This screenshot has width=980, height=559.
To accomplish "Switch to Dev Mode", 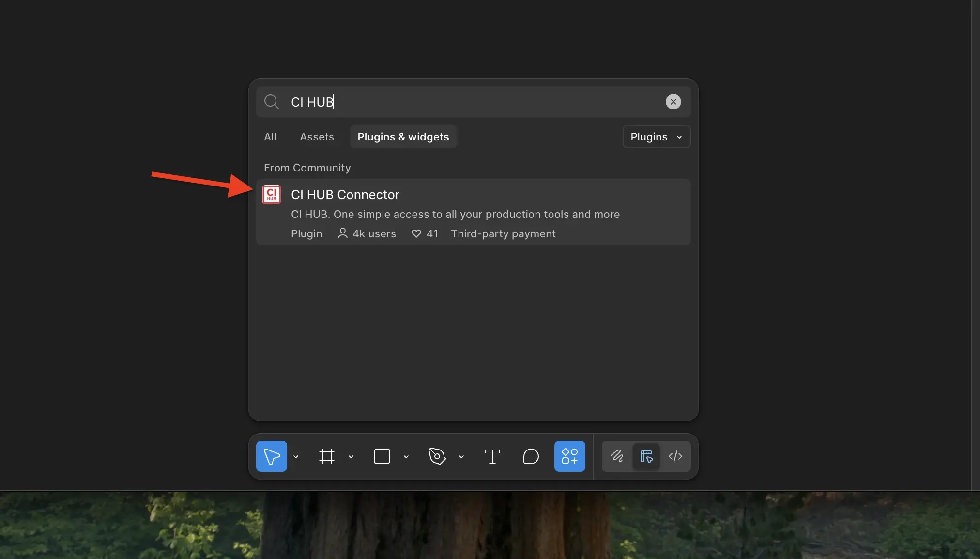I will [x=675, y=456].
